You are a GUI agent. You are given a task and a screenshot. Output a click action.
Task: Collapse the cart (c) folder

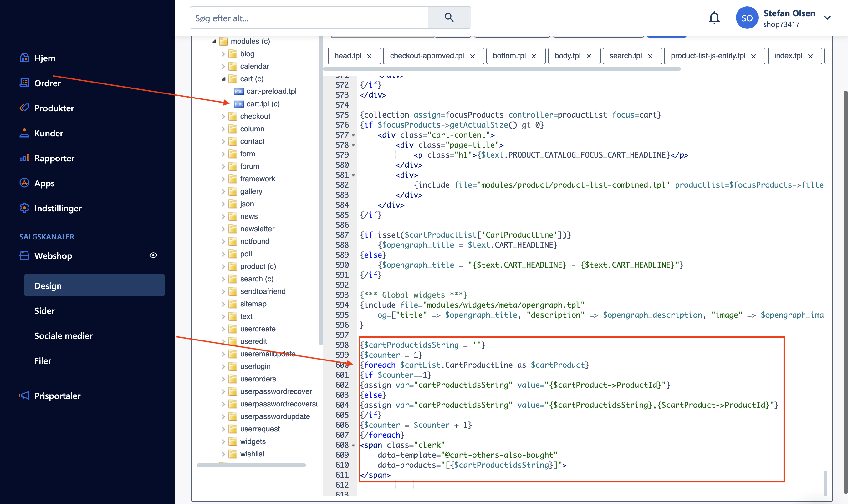point(223,79)
